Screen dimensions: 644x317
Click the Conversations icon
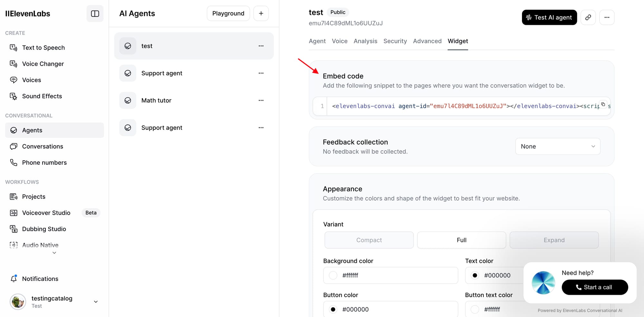(14, 146)
